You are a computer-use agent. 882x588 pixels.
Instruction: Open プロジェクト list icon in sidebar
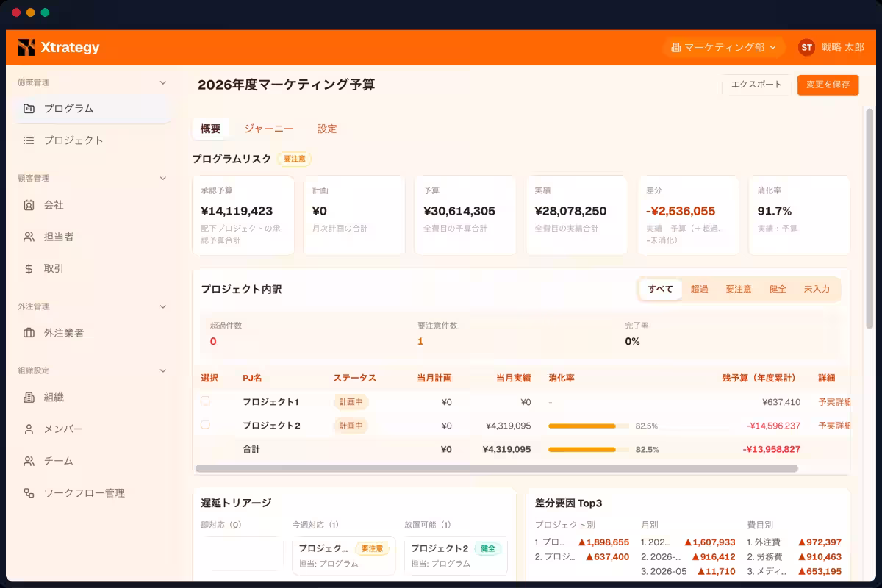(29, 140)
